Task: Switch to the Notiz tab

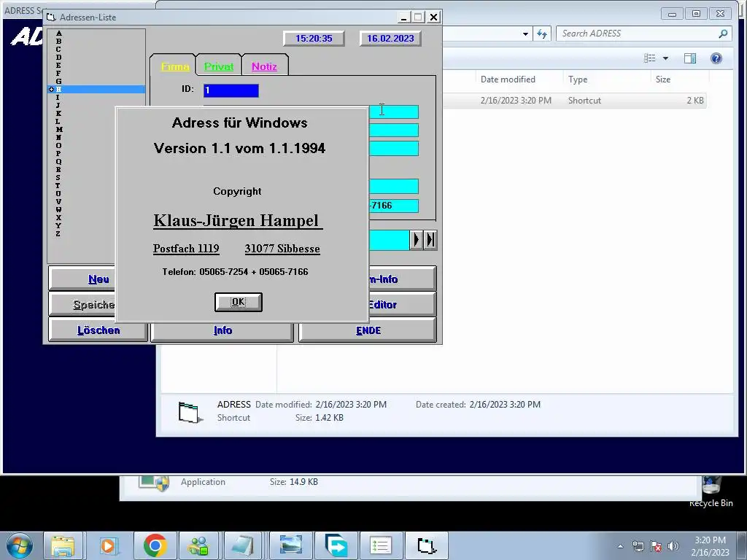Action: point(264,66)
